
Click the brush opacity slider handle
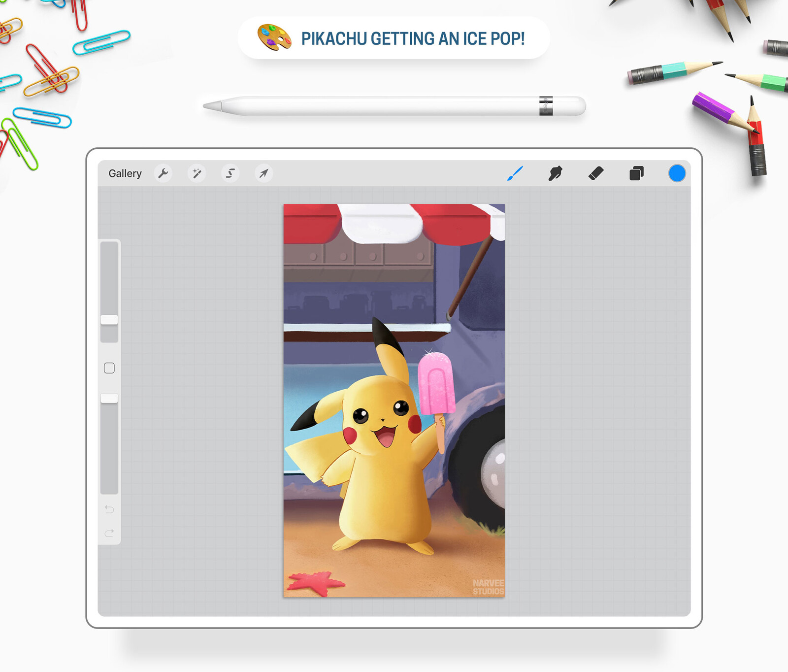109,398
